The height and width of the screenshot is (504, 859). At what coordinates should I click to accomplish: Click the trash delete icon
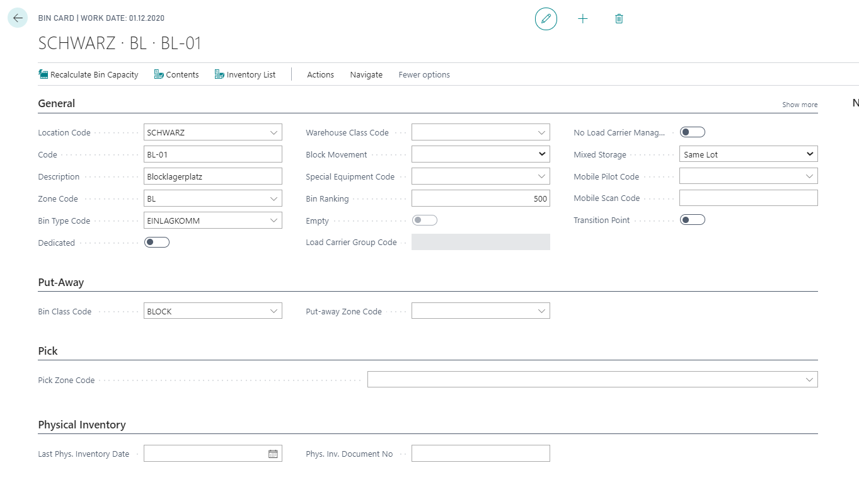point(619,19)
